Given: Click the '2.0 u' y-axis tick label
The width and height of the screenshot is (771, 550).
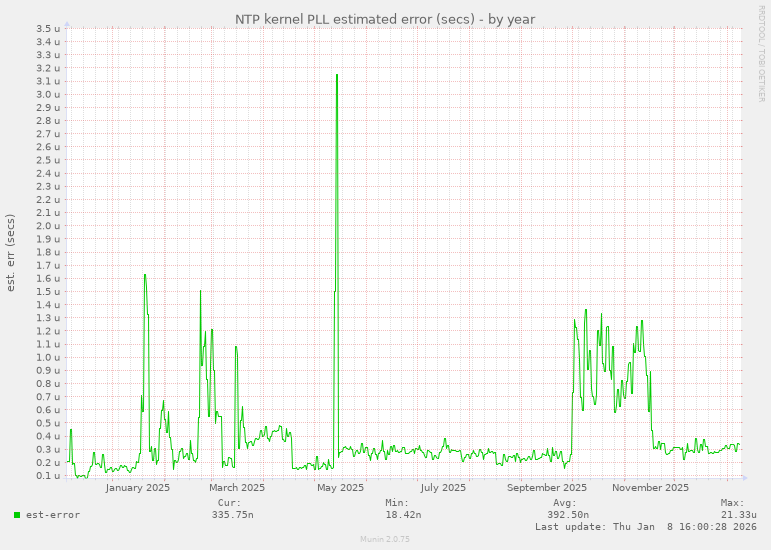Looking at the screenshot, I should [x=48, y=226].
